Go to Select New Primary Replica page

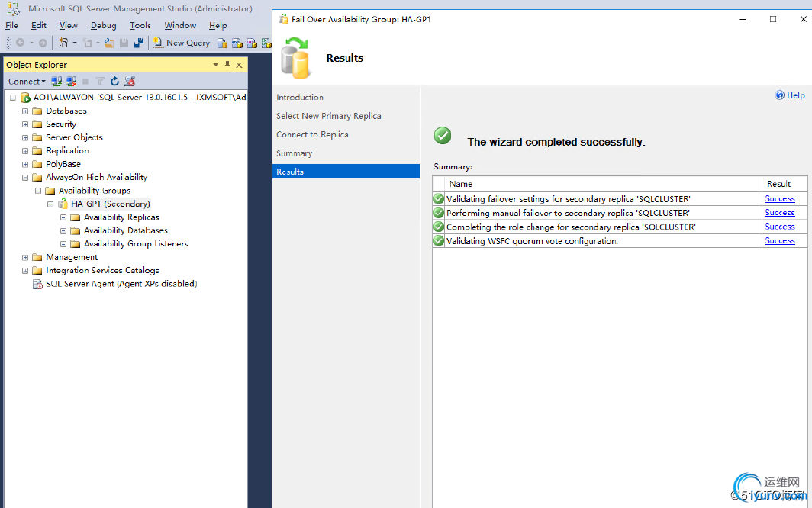point(329,116)
